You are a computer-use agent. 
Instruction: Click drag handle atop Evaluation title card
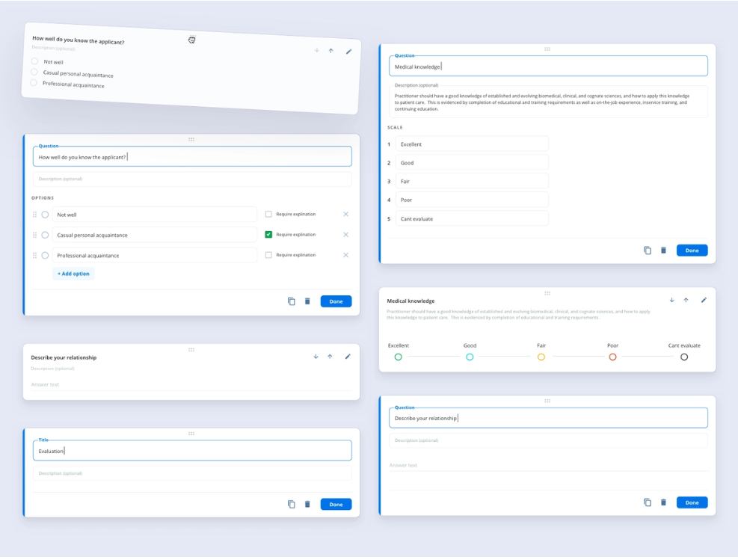[191, 434]
